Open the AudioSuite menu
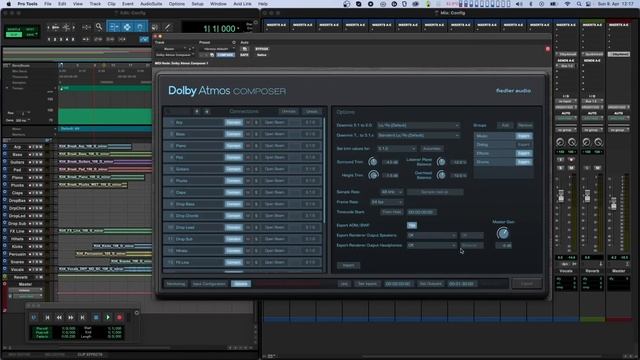Image resolution: width=640 pixels, height=360 pixels. click(x=151, y=4)
